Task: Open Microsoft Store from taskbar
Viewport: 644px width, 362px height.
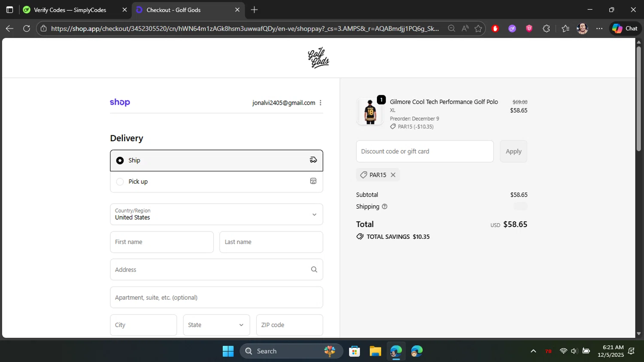Action: point(355,351)
